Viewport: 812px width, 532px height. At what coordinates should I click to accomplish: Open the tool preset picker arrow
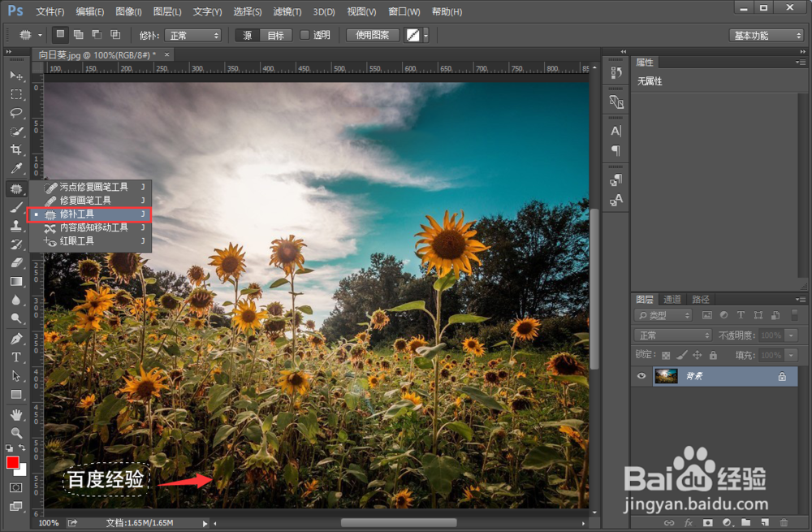40,35
